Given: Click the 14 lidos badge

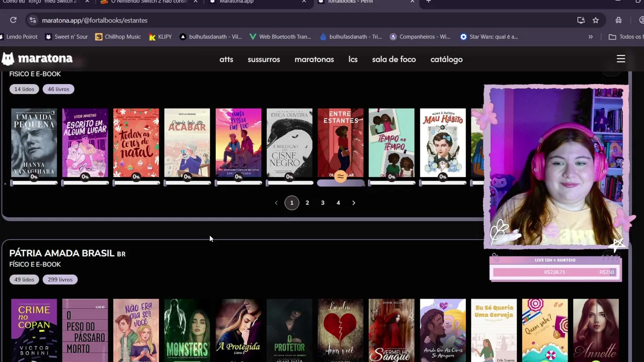Looking at the screenshot, I should [x=24, y=89].
